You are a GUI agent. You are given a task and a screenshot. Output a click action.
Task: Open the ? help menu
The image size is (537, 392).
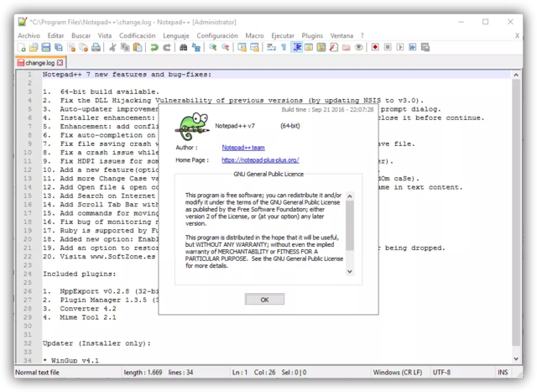pos(362,35)
